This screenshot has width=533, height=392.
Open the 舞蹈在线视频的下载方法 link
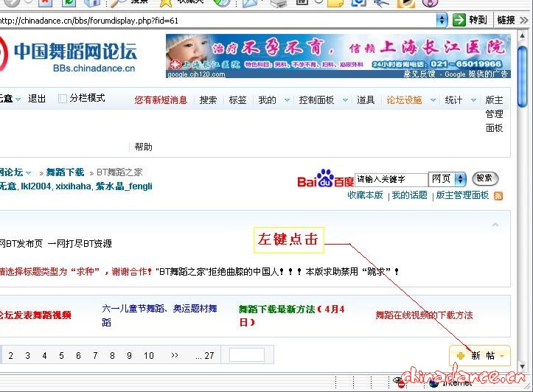(424, 315)
